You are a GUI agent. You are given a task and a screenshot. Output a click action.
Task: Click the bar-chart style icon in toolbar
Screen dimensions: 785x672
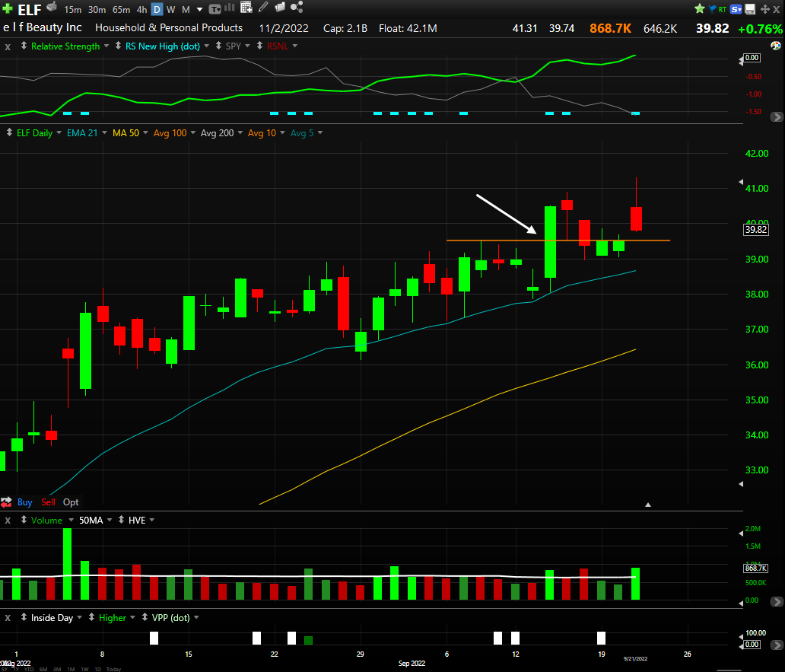229,8
